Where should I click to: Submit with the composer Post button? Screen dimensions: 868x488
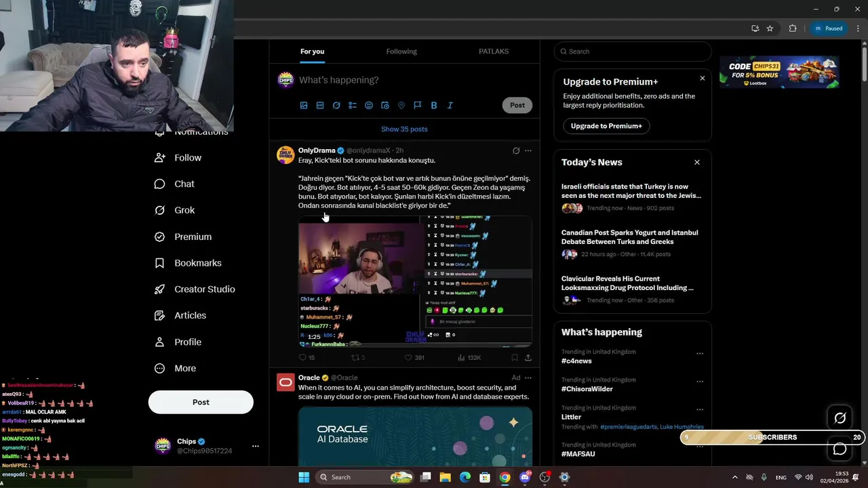(517, 105)
